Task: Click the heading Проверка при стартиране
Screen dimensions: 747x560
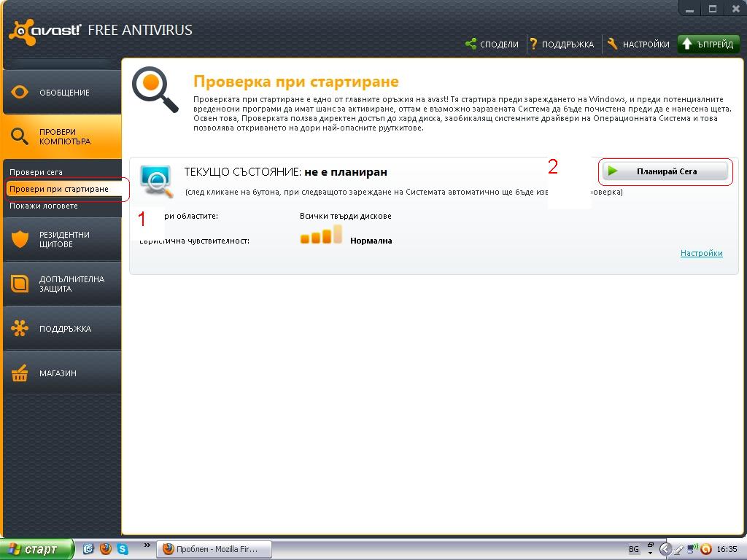Action: pyautogui.click(x=296, y=82)
